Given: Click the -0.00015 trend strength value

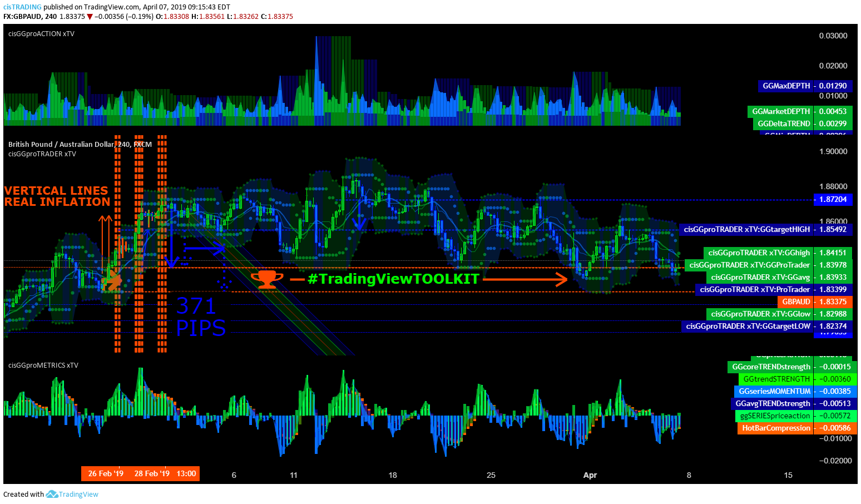Looking at the screenshot, I should [835, 367].
